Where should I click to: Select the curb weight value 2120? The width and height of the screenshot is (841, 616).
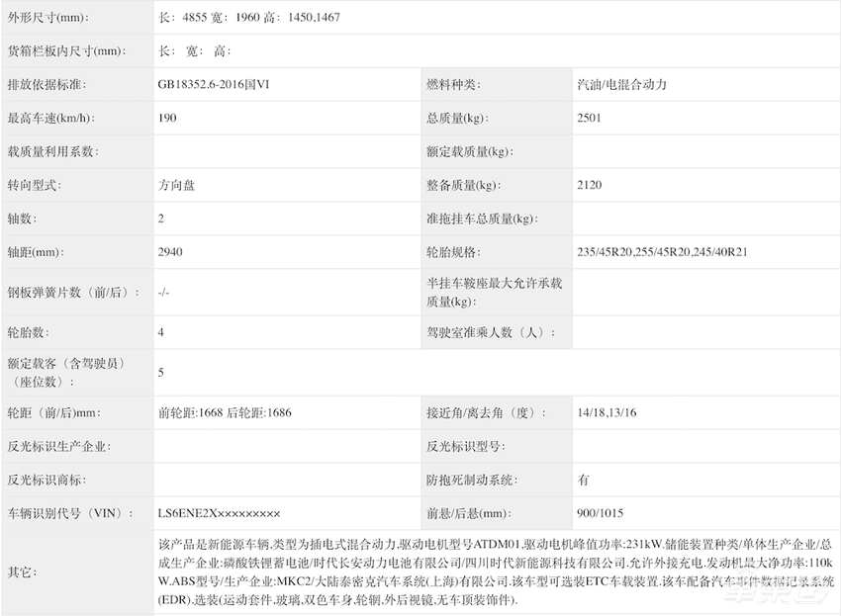pyautogui.click(x=592, y=185)
